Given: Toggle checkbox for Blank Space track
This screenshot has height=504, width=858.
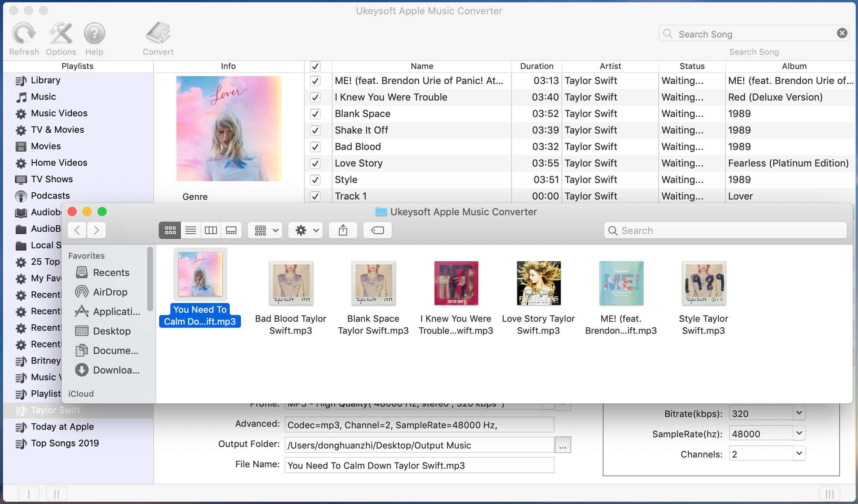Looking at the screenshot, I should 315,113.
